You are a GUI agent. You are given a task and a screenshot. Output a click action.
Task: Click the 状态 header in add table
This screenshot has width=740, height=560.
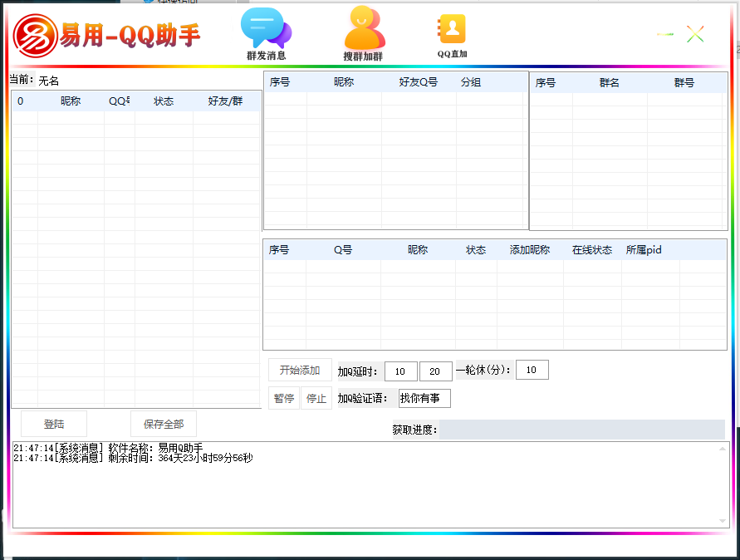(x=476, y=250)
